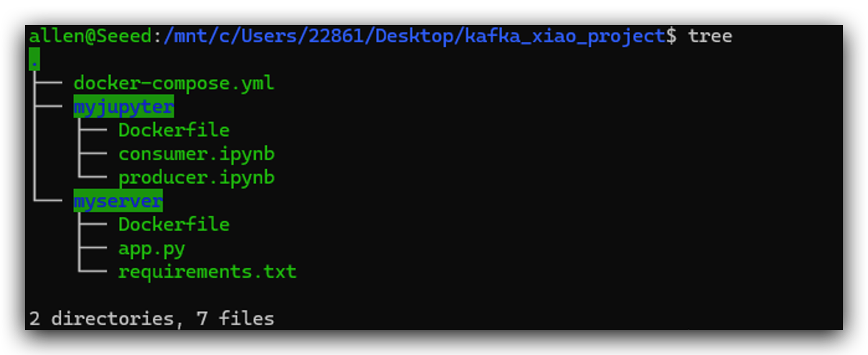Click the docker-compose.yml file name
Image resolution: width=868 pixels, height=355 pixels.
[x=174, y=83]
